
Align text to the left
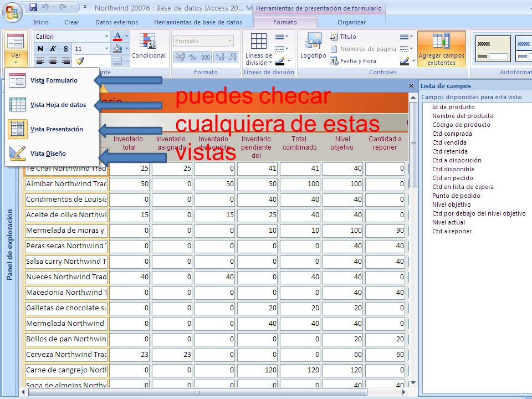40,61
